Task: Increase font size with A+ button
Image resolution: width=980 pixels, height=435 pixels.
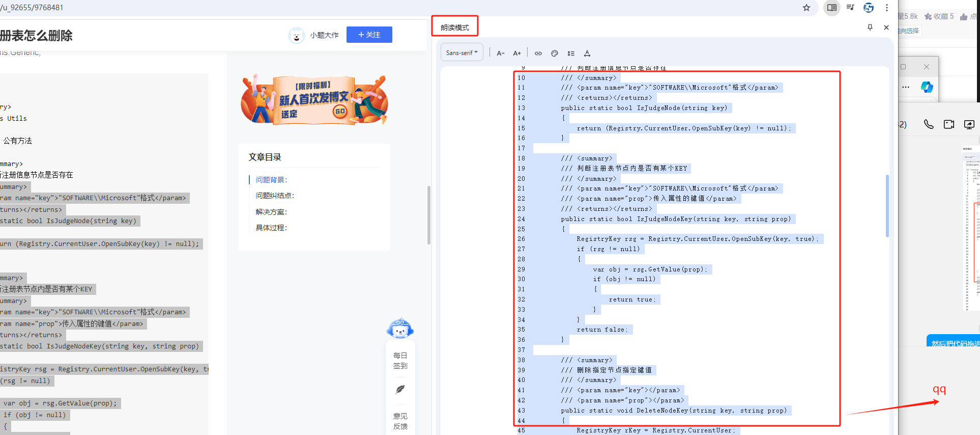Action: point(517,53)
